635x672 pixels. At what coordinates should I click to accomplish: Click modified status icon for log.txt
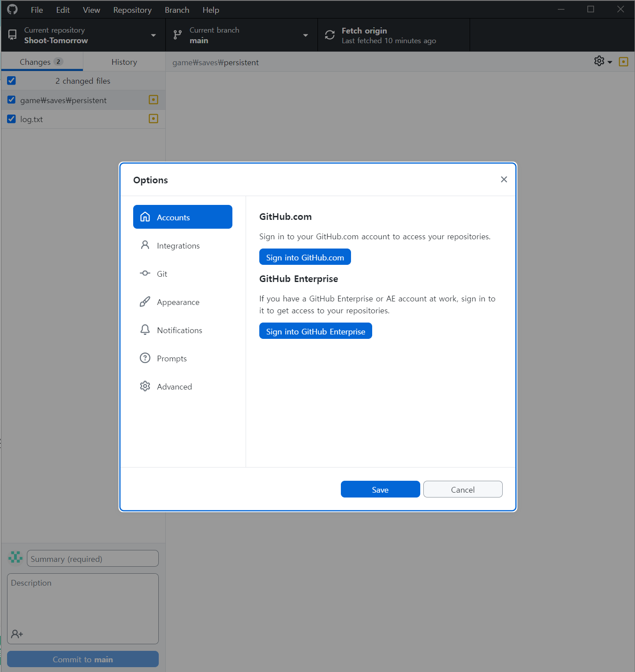[153, 119]
